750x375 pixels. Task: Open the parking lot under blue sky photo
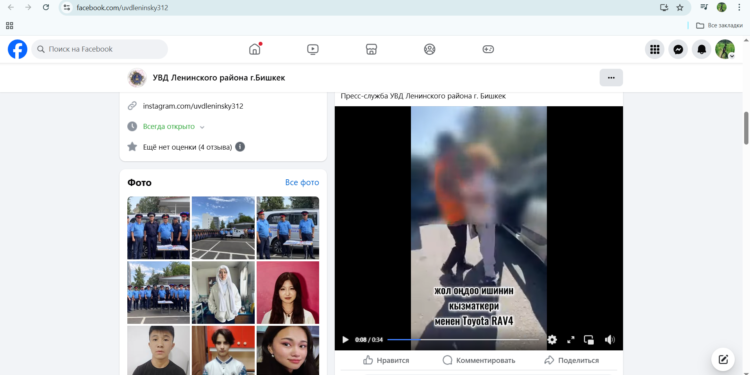(x=223, y=228)
